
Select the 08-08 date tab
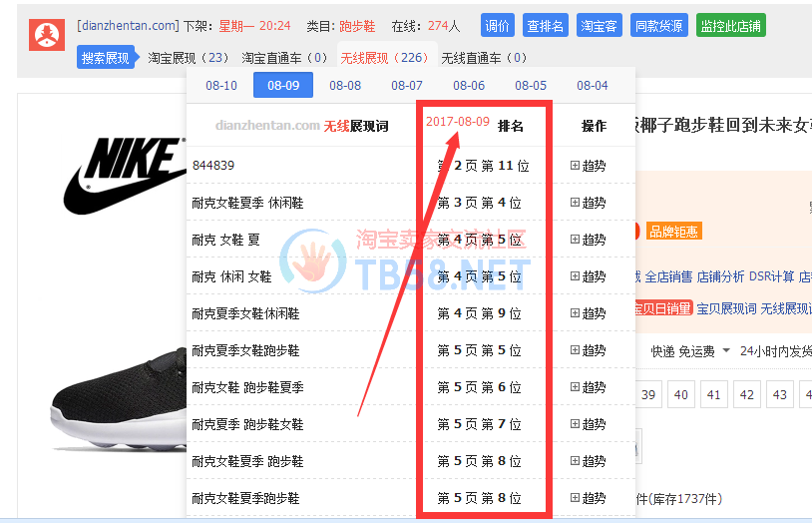(x=345, y=85)
